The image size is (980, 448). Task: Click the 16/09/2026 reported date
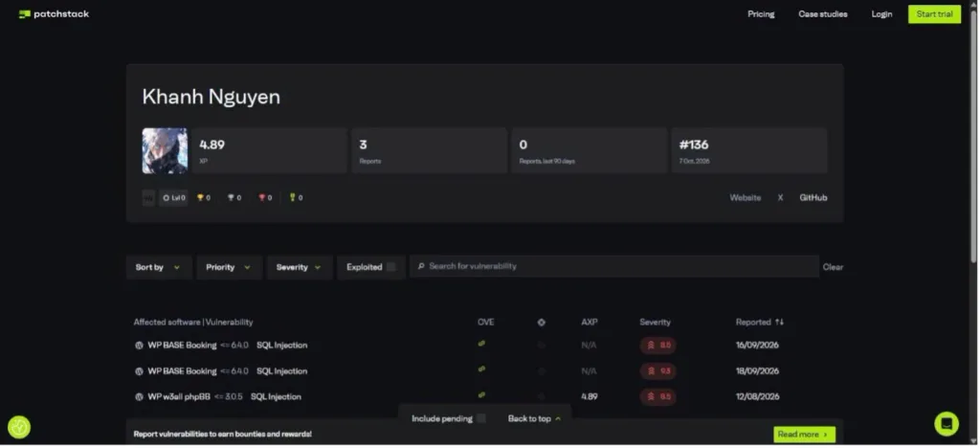(757, 345)
